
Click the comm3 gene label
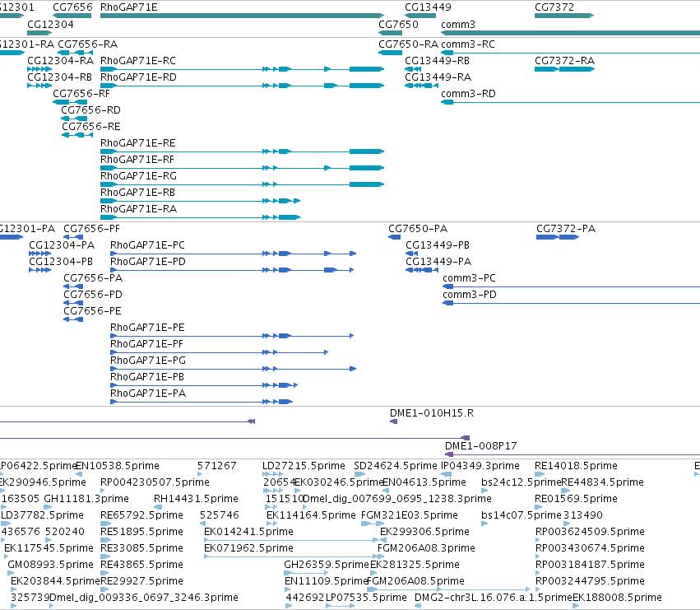click(458, 24)
